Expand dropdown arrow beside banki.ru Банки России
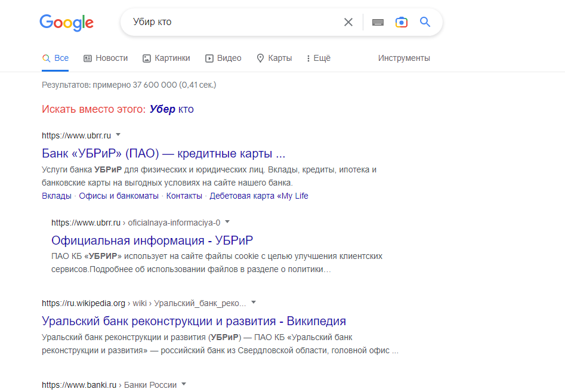 pyautogui.click(x=184, y=384)
